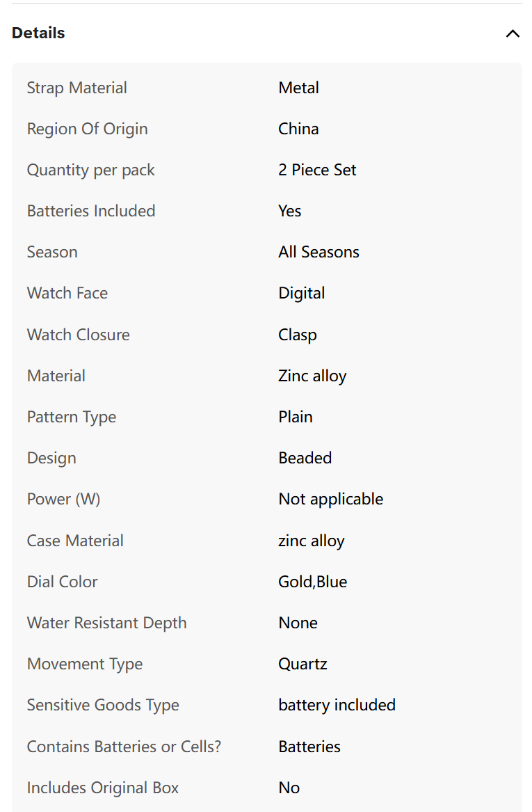Click the Zinc alloy material value
The height and width of the screenshot is (812, 532).
click(312, 376)
